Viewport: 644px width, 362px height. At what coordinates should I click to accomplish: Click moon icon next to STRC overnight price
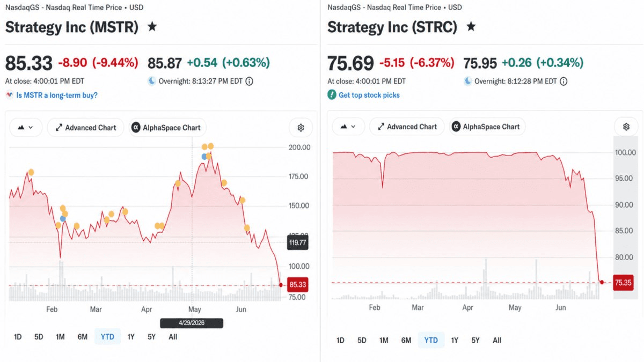(468, 81)
